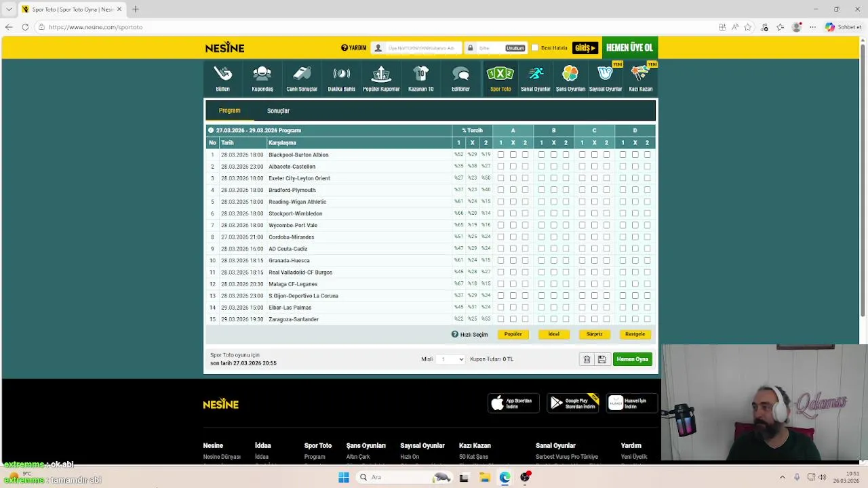Check column A option X for Albacete-Castellon
The height and width of the screenshot is (488, 868).
coord(513,166)
